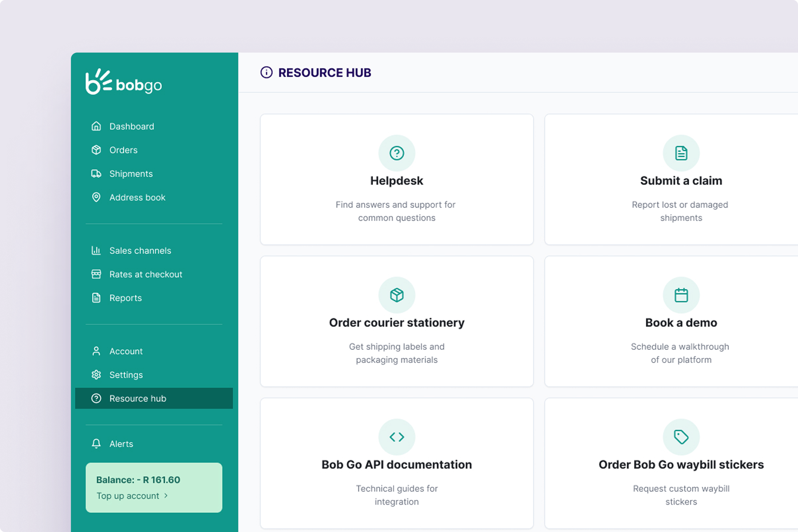Screen dimensions: 798x532
Task: Click the Shipments truck icon
Action: 96,174
